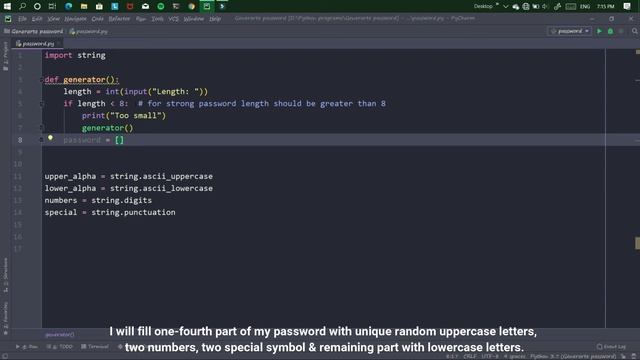This screenshot has height=360, width=640.
Task: Open the notification center icon
Action: click(627, 6)
